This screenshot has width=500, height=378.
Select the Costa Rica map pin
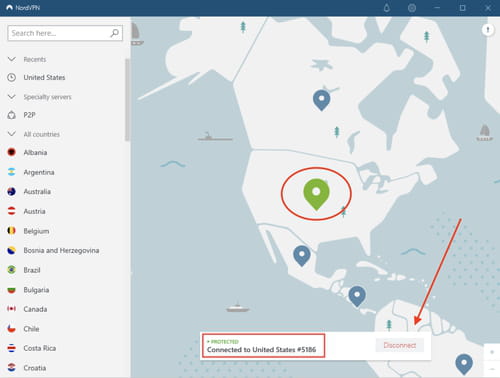[357, 296]
